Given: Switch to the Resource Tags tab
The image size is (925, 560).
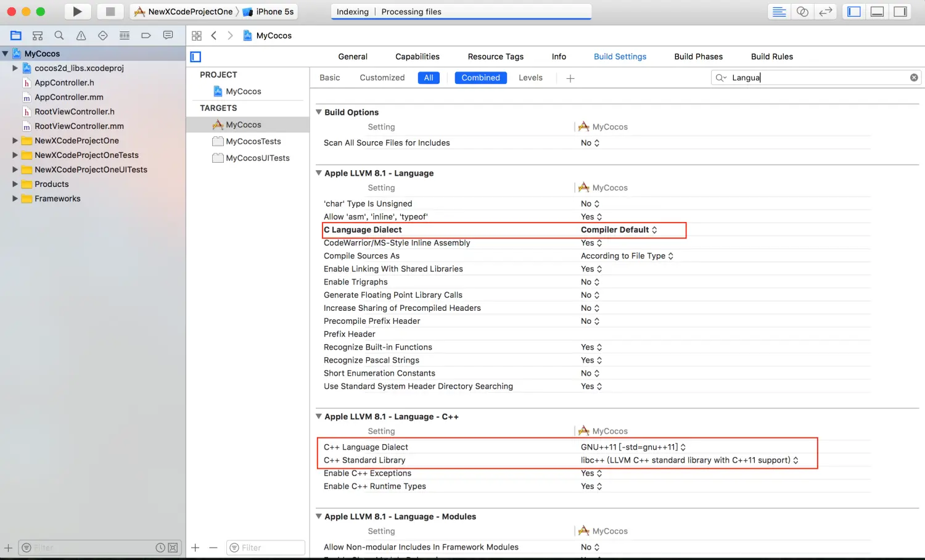Looking at the screenshot, I should point(496,57).
